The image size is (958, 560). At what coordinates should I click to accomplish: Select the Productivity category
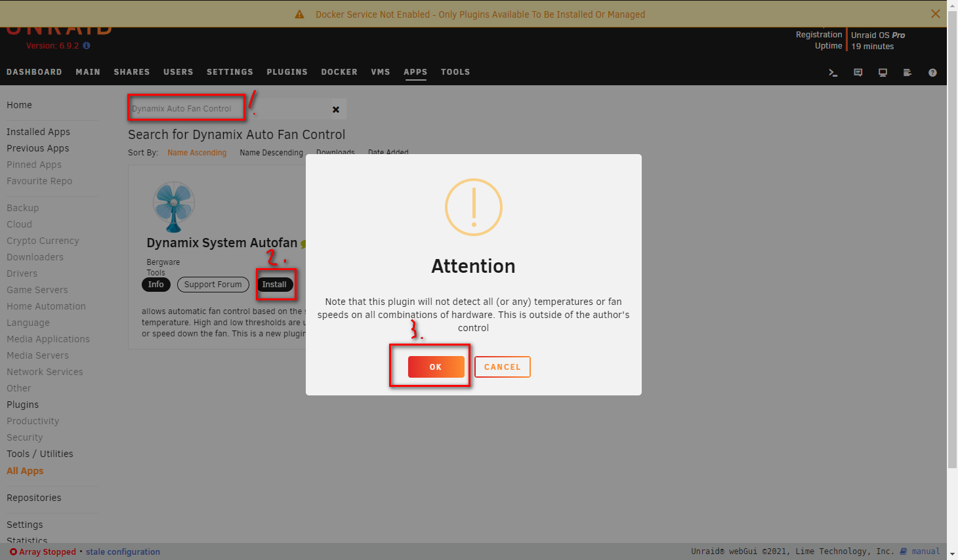(33, 421)
